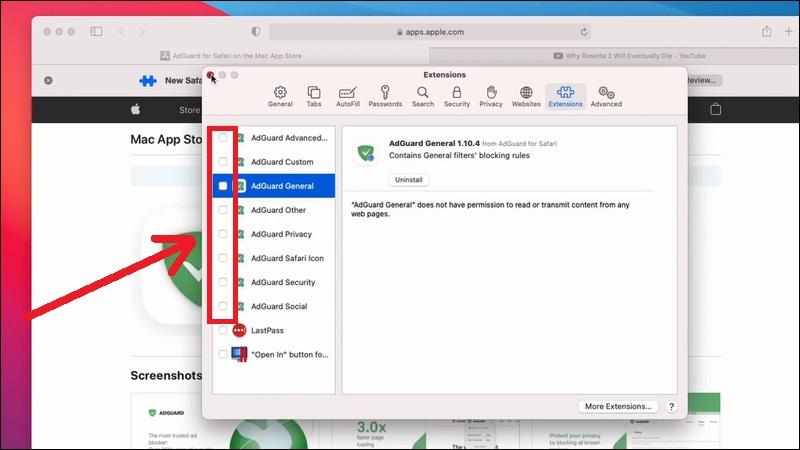Viewport: 800px width, 450px height.
Task: Open Privacy preferences hand icon
Action: 491,96
